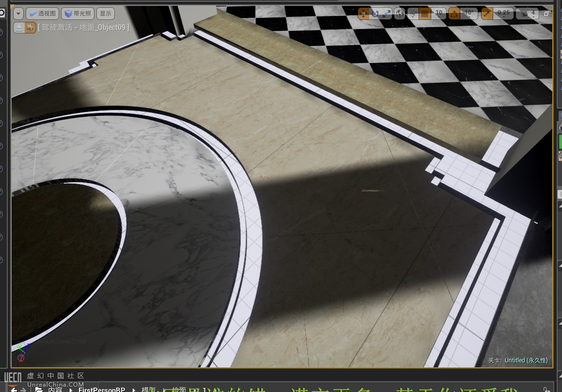Open rotation snap dropdown showing 10°
The width and height of the screenshot is (562, 392).
click(x=469, y=14)
